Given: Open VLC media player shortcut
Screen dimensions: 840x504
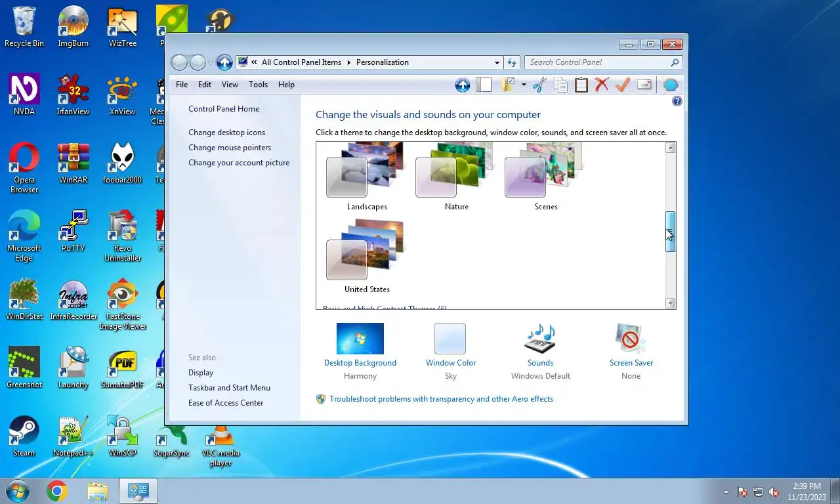Looking at the screenshot, I should click(x=220, y=446).
